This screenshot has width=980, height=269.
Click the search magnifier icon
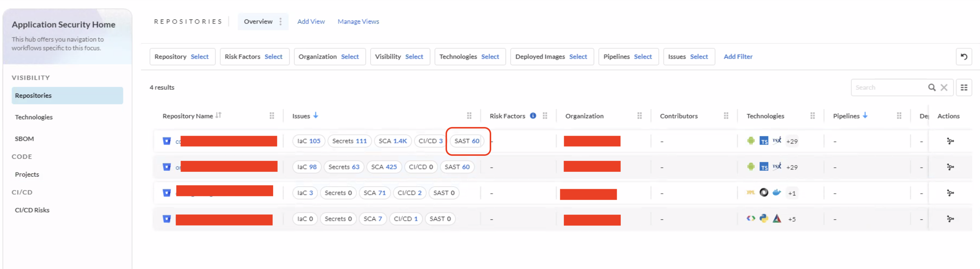931,87
